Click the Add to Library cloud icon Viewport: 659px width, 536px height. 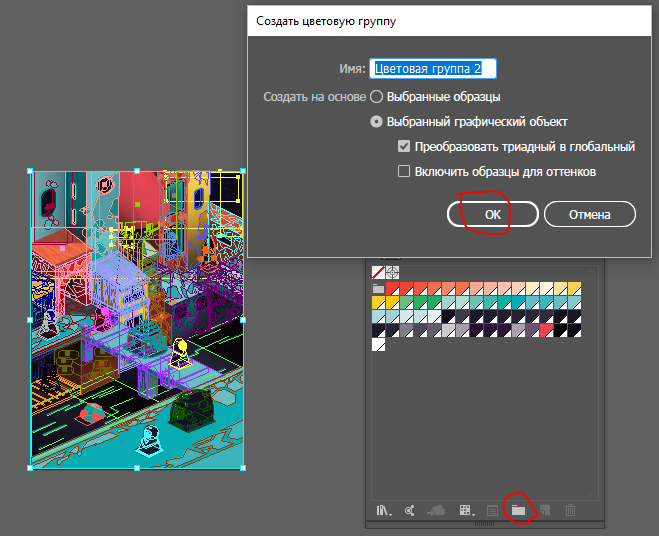point(436,510)
